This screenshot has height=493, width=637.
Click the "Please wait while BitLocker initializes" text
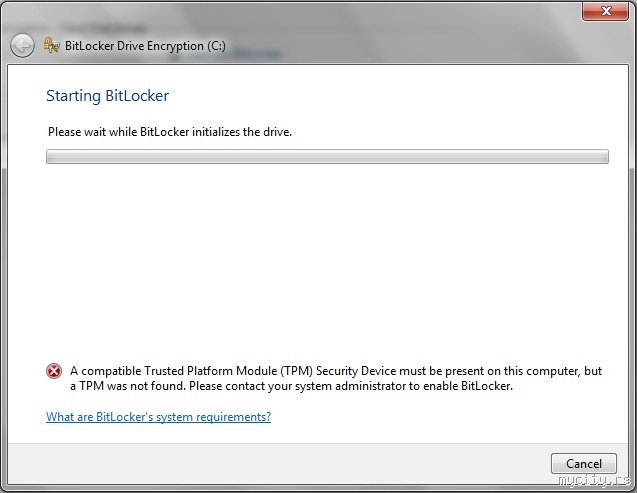pyautogui.click(x=170, y=132)
